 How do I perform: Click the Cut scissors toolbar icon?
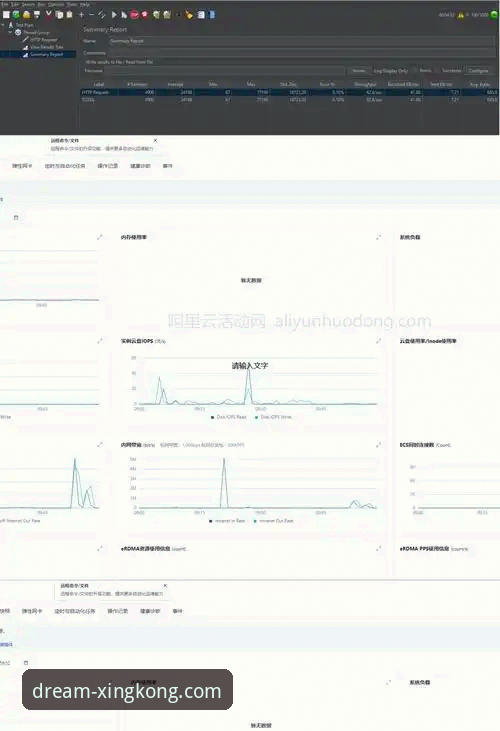(48, 15)
